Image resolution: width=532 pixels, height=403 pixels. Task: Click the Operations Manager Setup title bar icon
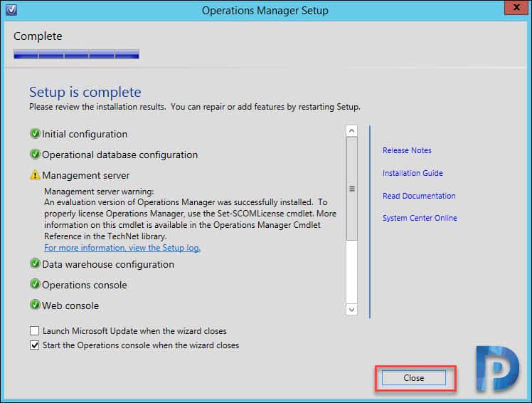(11, 10)
